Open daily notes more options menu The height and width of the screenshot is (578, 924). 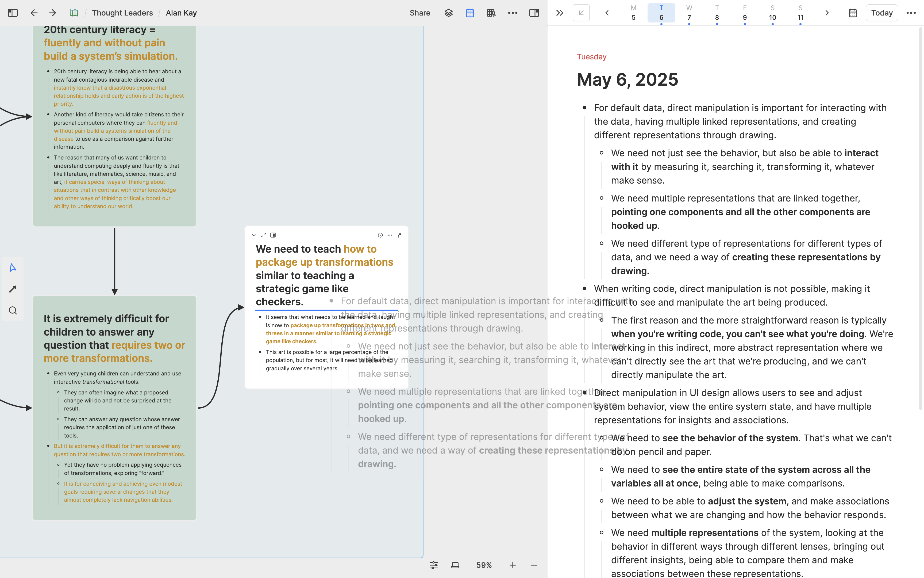[911, 13]
